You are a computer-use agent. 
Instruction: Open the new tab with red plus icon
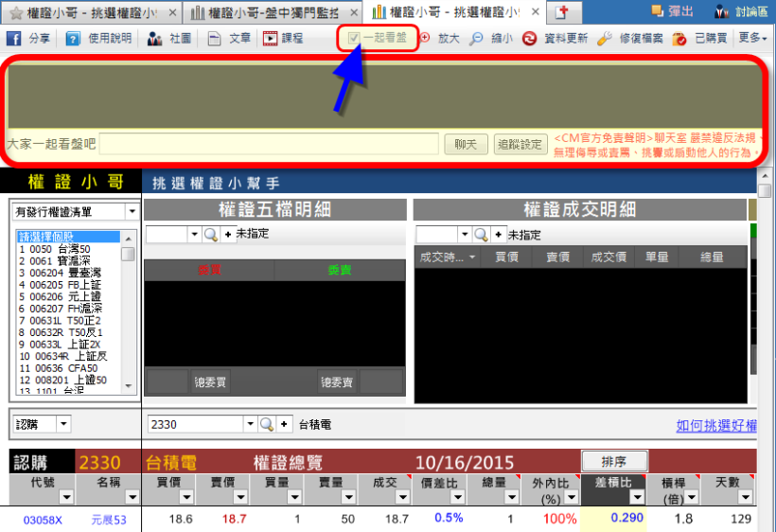[562, 12]
